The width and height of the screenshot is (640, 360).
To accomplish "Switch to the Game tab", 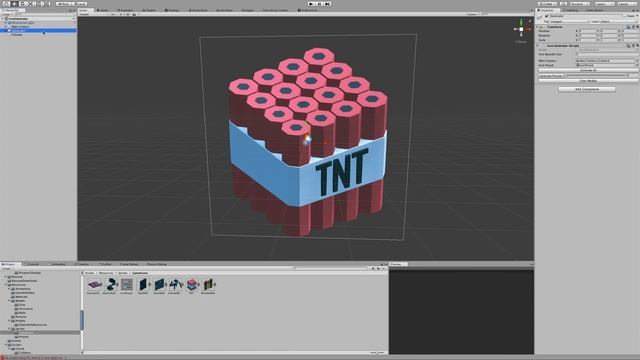I will click(103, 10).
